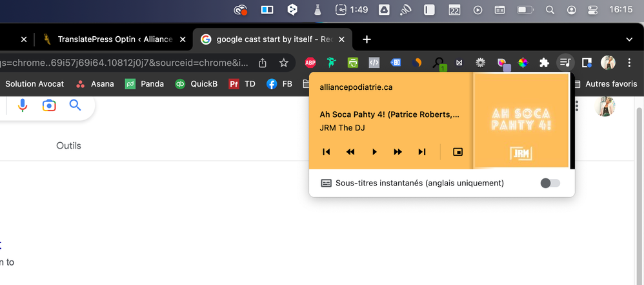The height and width of the screenshot is (285, 644).
Task: Close the google cast search tab
Action: pos(342,39)
